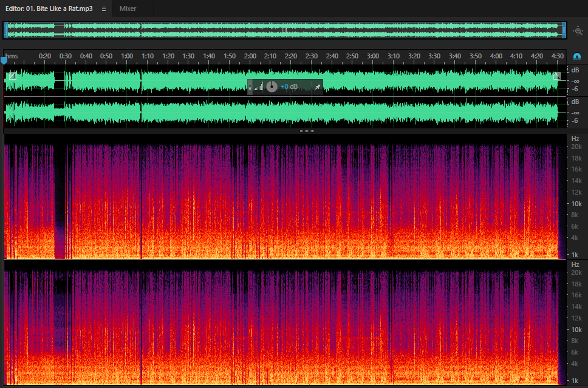Click the 0:30 mark on the time ruler
This screenshot has width=588, height=388.
pyautogui.click(x=65, y=56)
